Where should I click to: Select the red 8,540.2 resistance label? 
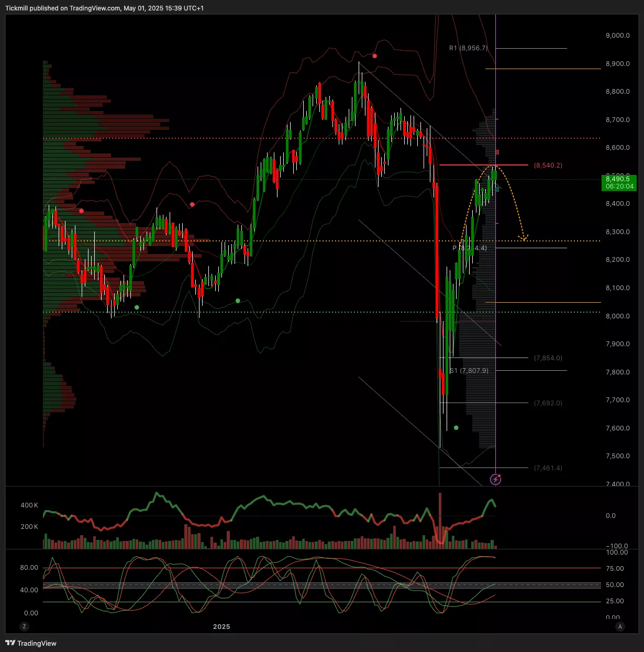pyautogui.click(x=548, y=165)
